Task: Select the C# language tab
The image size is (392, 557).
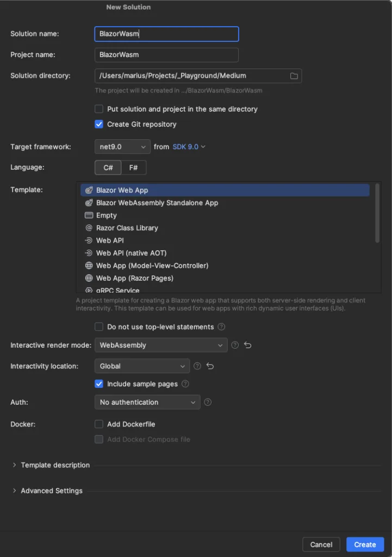Action: coord(107,168)
